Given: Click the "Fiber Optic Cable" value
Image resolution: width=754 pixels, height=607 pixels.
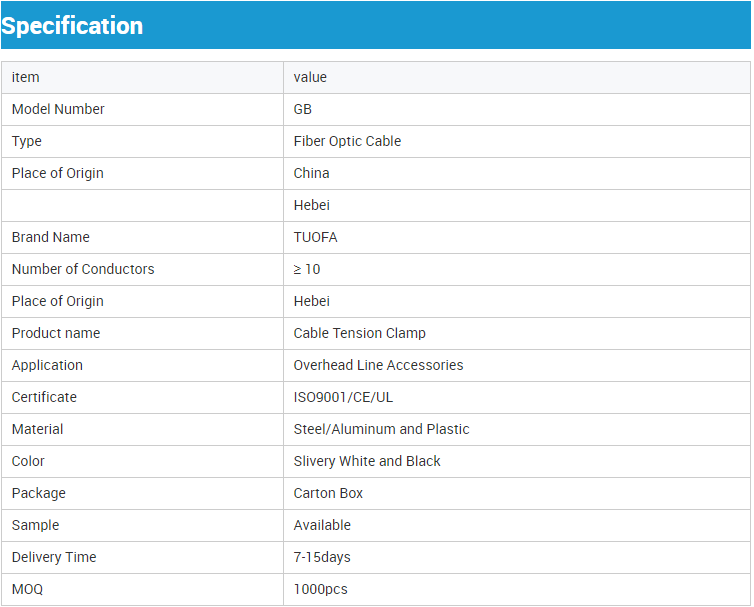Looking at the screenshot, I should point(347,141).
